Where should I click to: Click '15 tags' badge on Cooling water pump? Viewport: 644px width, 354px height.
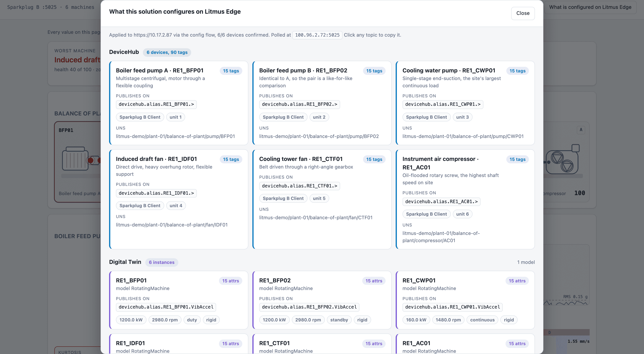point(517,71)
